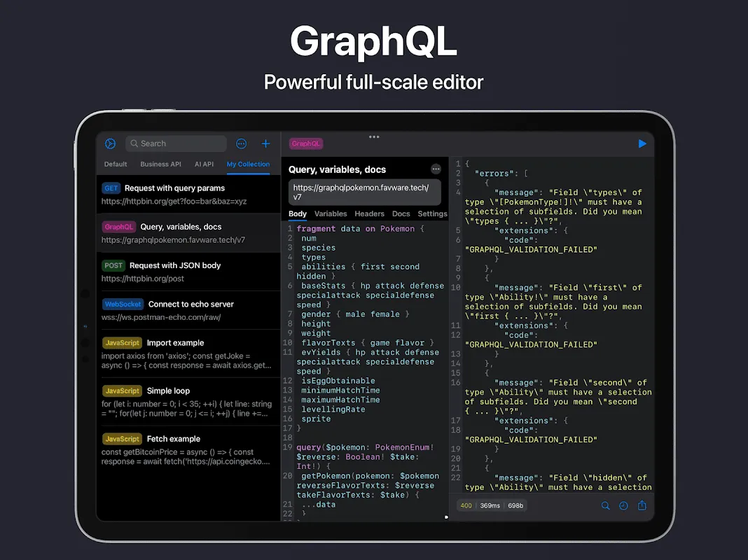Click the GraphQL request type badge in header
The height and width of the screenshot is (560, 748).
306,143
